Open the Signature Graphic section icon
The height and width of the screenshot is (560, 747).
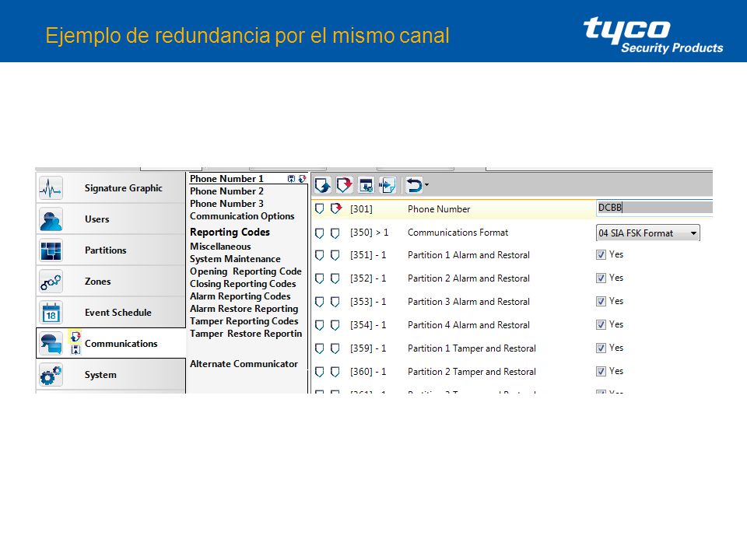pyautogui.click(x=51, y=188)
